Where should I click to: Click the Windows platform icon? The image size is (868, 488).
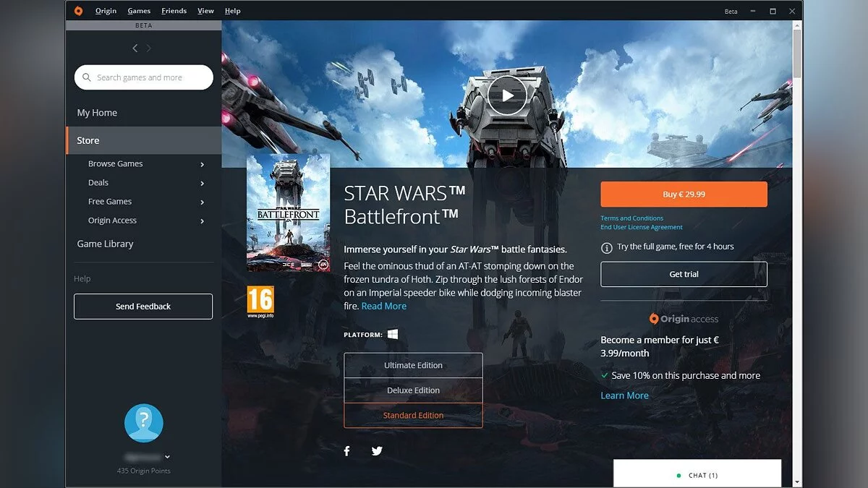tap(393, 334)
